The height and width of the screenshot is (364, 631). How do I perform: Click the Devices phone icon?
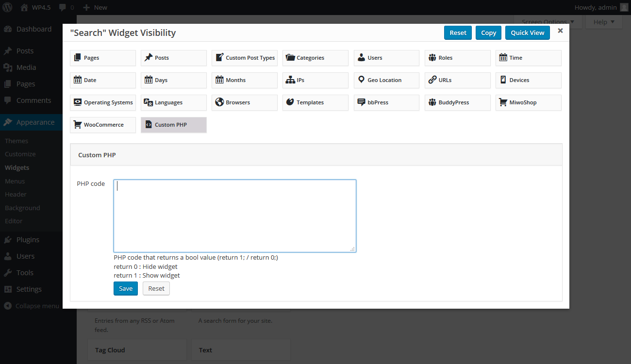[x=503, y=80]
